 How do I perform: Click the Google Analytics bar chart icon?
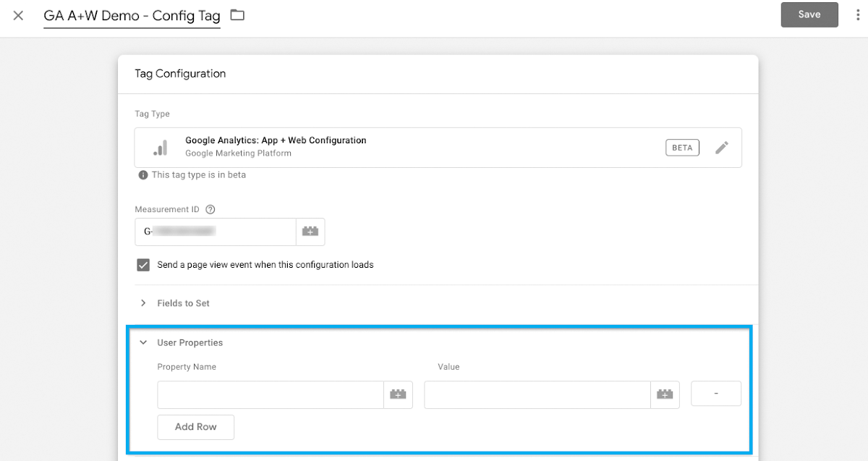[x=161, y=148]
